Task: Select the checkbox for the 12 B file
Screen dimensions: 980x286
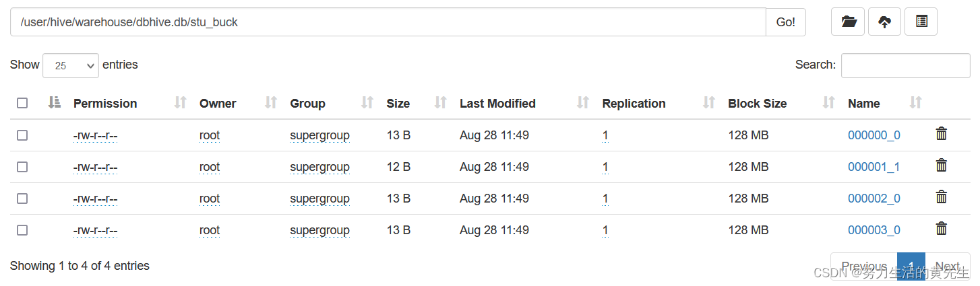Action: click(22, 167)
